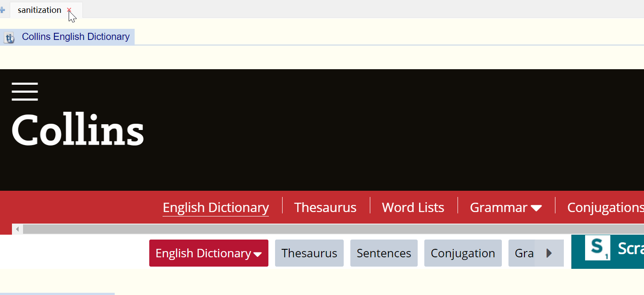
Task: Open Collins English Dictionary header link
Action: click(x=76, y=37)
